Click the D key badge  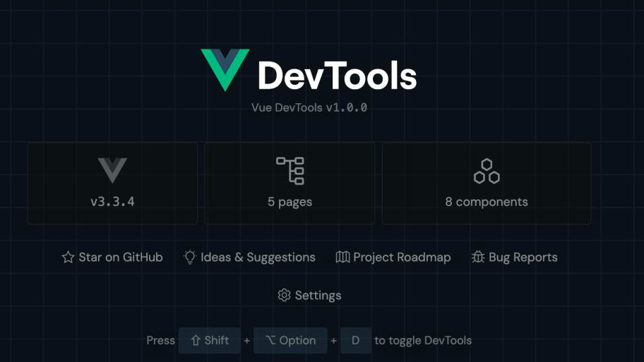pos(356,340)
